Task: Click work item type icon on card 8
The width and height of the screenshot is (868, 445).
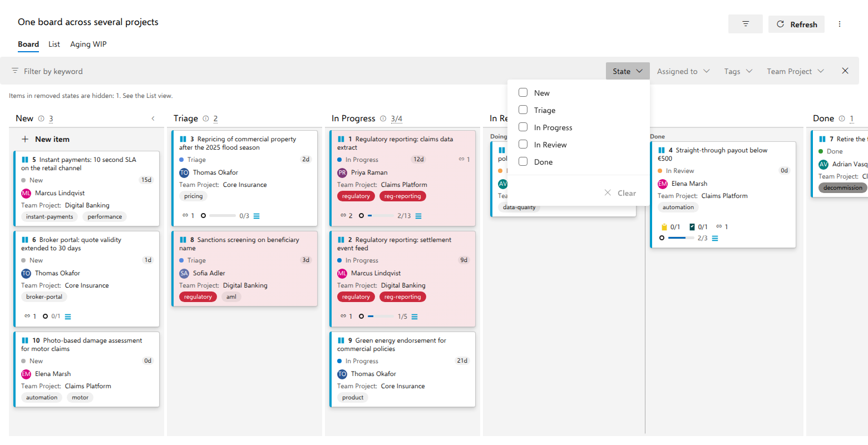Action: [x=183, y=240]
